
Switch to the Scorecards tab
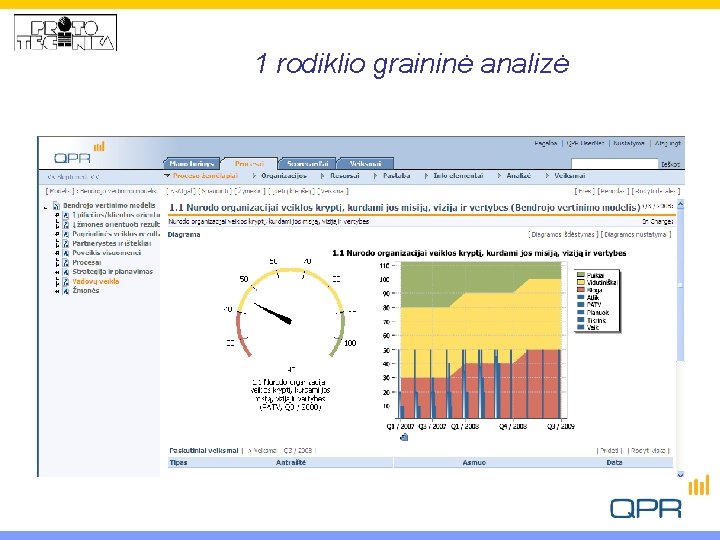(307, 163)
